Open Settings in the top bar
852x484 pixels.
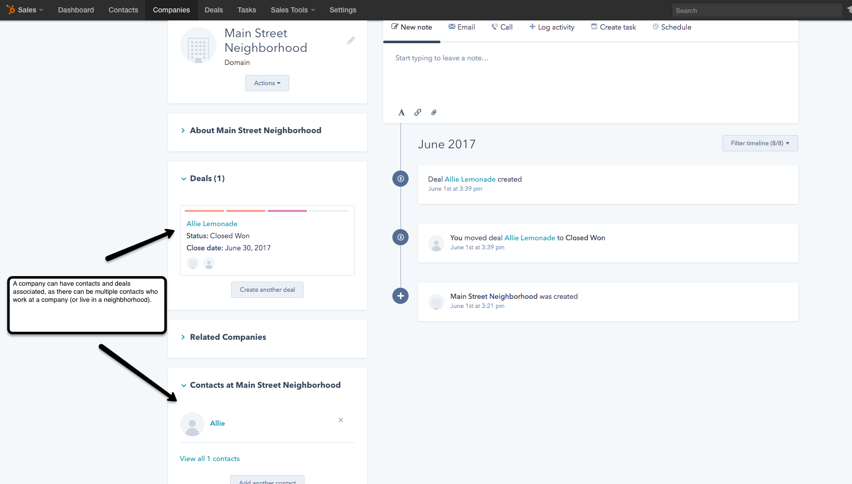[343, 10]
